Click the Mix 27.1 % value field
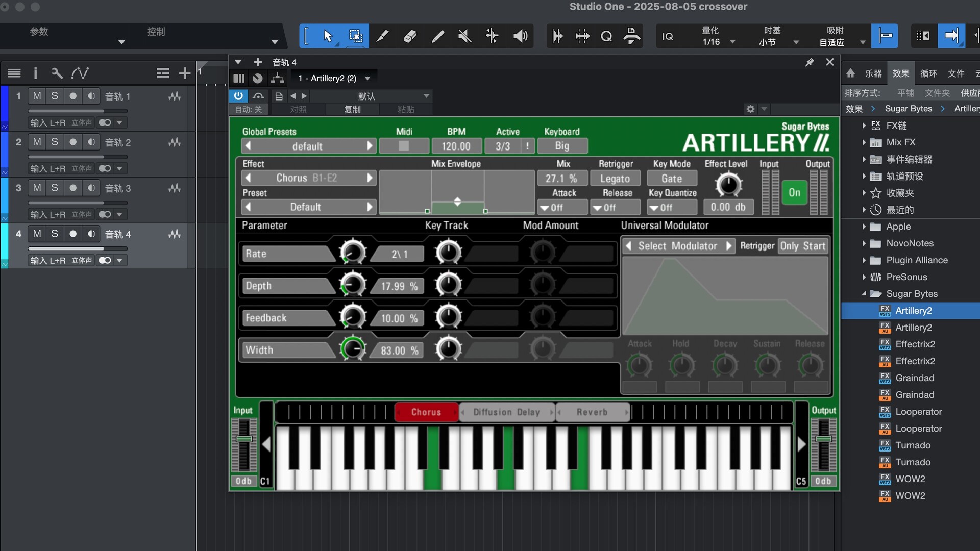This screenshot has height=551, width=980. [561, 179]
